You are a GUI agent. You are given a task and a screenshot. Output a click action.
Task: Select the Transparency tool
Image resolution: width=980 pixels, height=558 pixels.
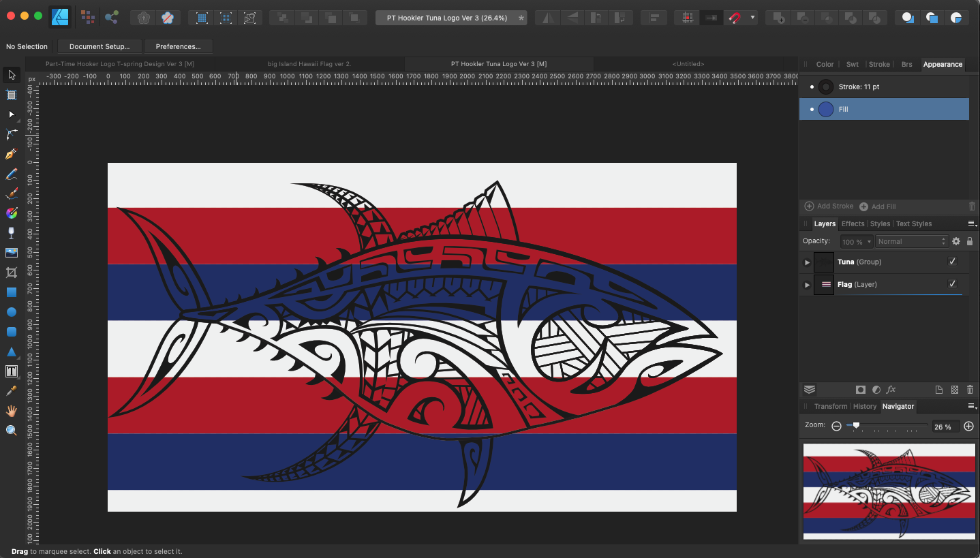click(12, 233)
